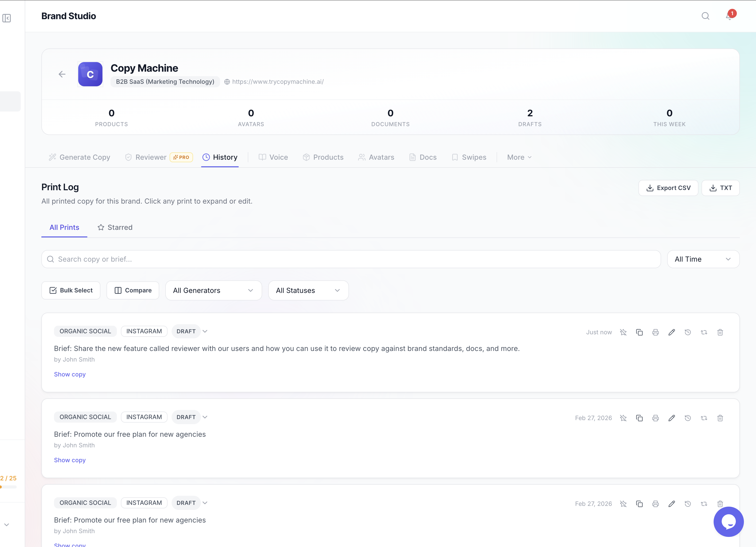
Task: Export the print log as CSV
Action: (x=668, y=188)
